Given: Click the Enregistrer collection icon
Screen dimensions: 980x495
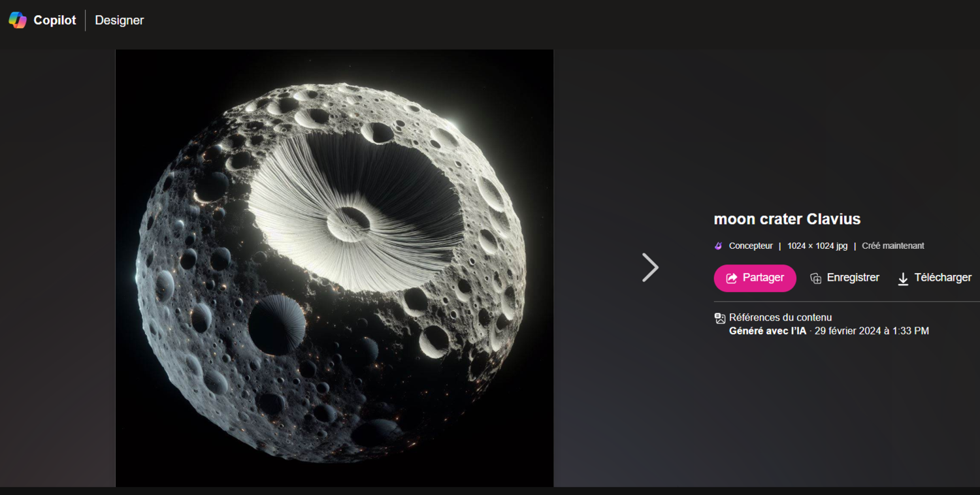Looking at the screenshot, I should point(816,279).
